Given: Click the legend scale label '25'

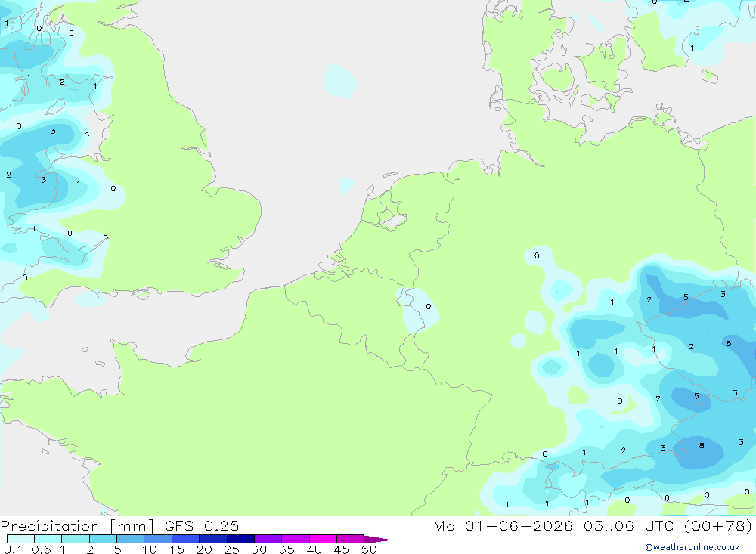Looking at the screenshot, I should pos(231,549).
